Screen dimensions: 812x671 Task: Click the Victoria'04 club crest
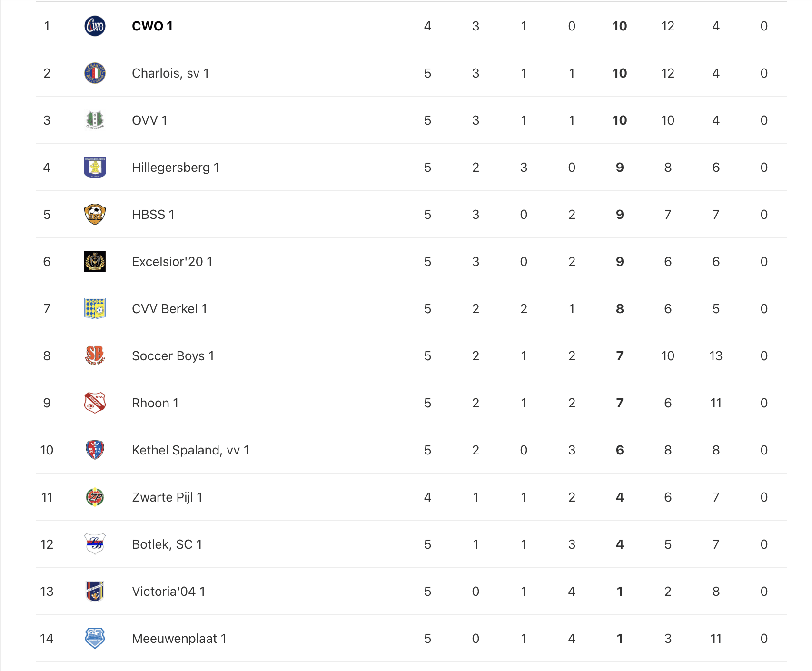(95, 592)
